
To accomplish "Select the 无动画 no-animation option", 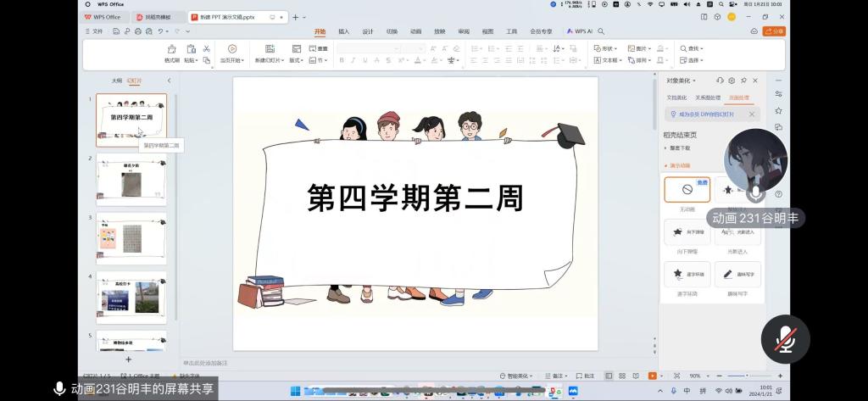I will click(x=687, y=190).
